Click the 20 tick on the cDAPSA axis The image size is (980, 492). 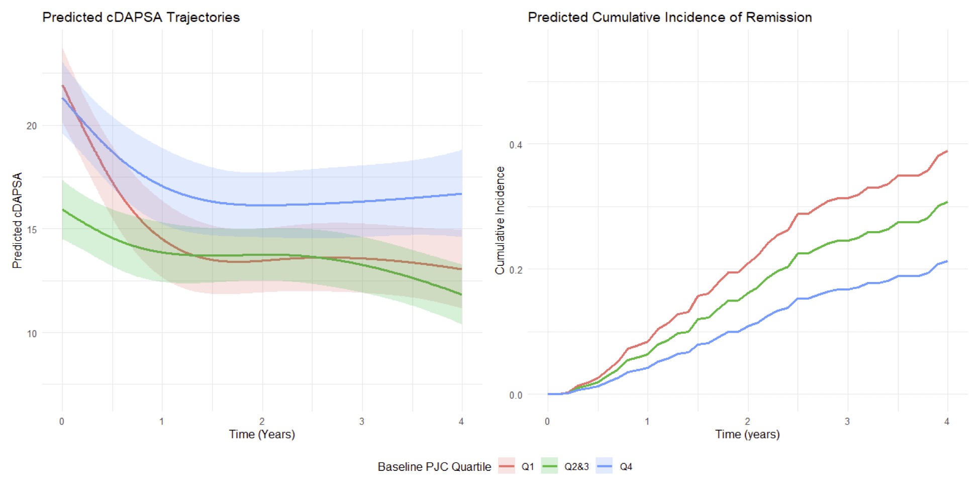[32, 126]
